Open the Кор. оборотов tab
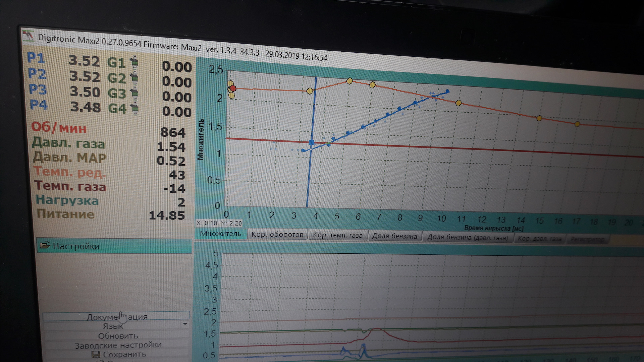Viewport: 644px width, 362px height. point(277,234)
